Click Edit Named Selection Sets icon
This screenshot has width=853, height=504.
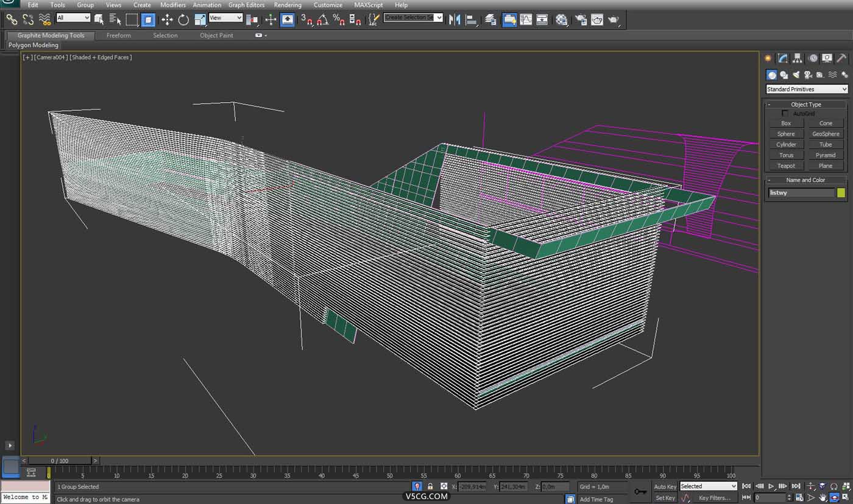(374, 19)
